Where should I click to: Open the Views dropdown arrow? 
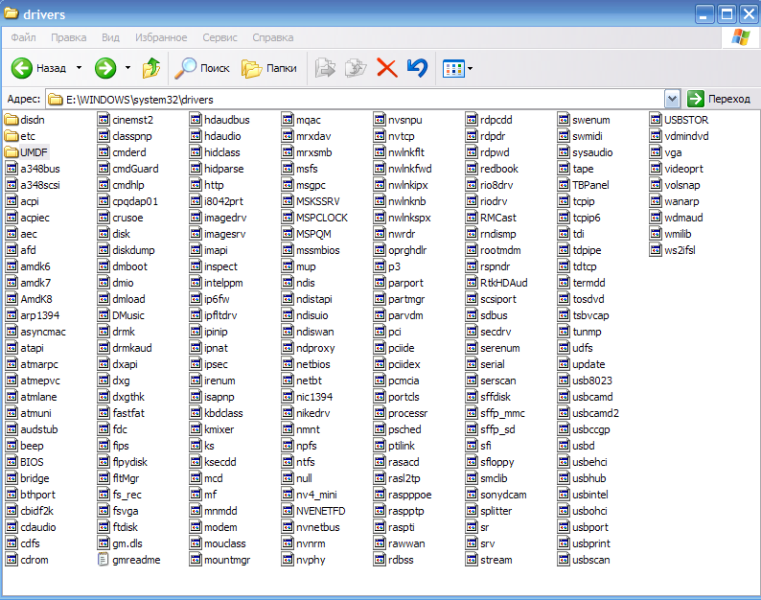tap(470, 68)
